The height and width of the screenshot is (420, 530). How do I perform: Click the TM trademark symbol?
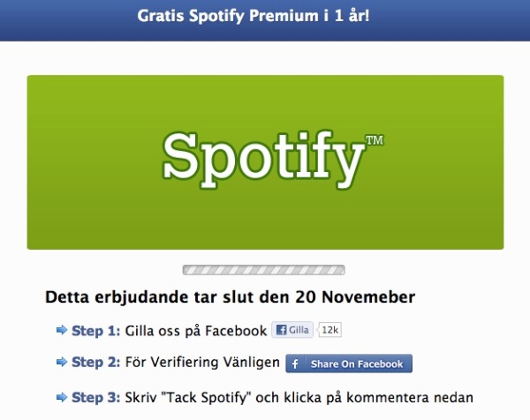(x=375, y=140)
